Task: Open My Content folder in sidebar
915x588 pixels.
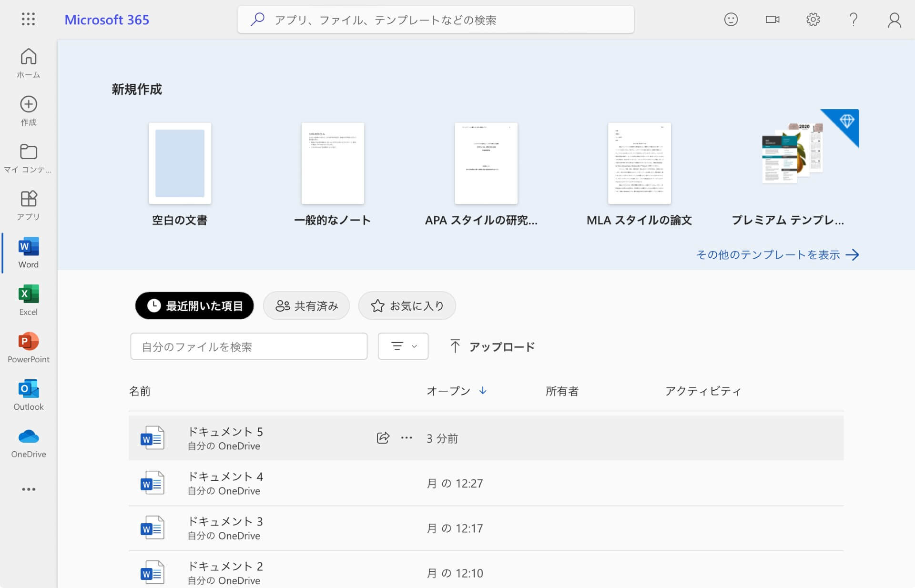Action: [29, 159]
